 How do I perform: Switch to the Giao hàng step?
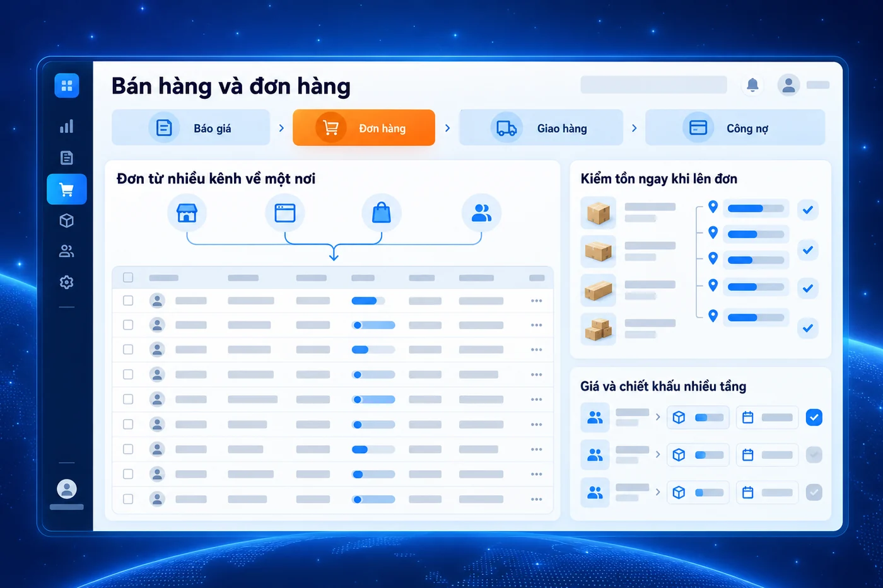541,128
